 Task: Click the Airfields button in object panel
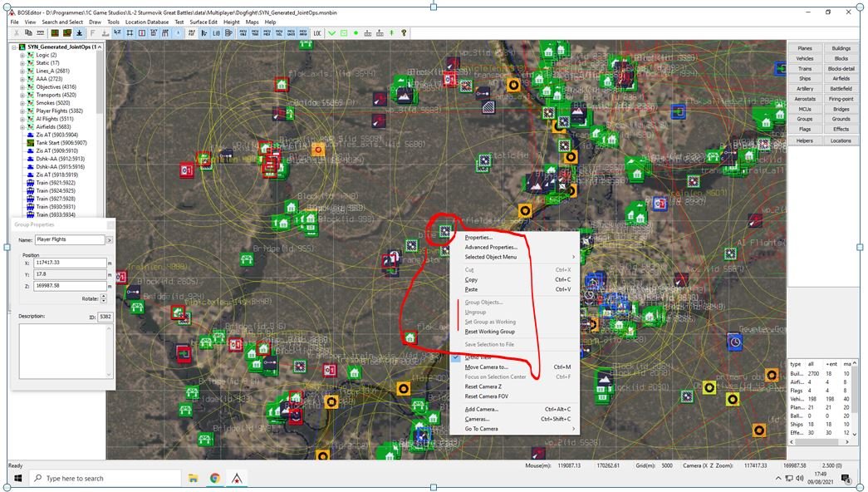coord(841,78)
